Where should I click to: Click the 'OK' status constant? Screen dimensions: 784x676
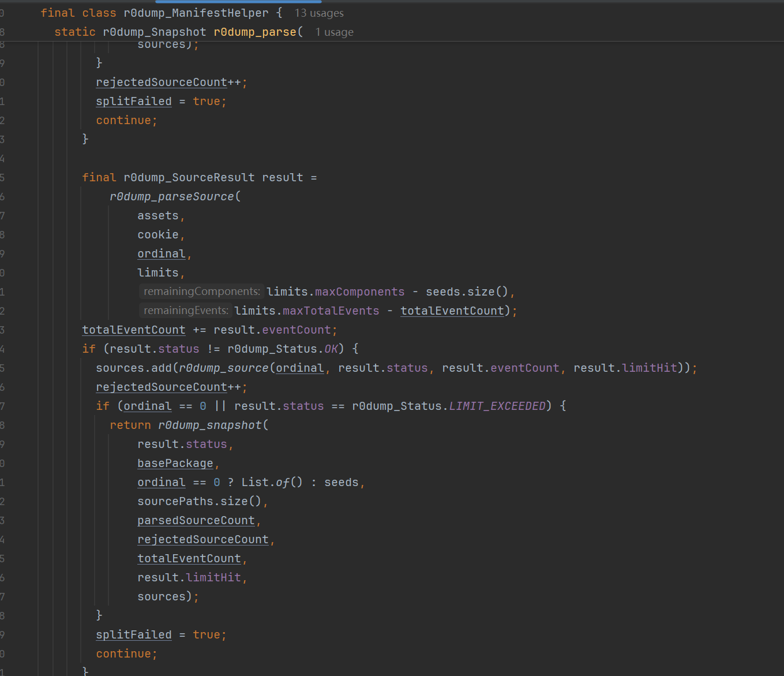pos(331,349)
